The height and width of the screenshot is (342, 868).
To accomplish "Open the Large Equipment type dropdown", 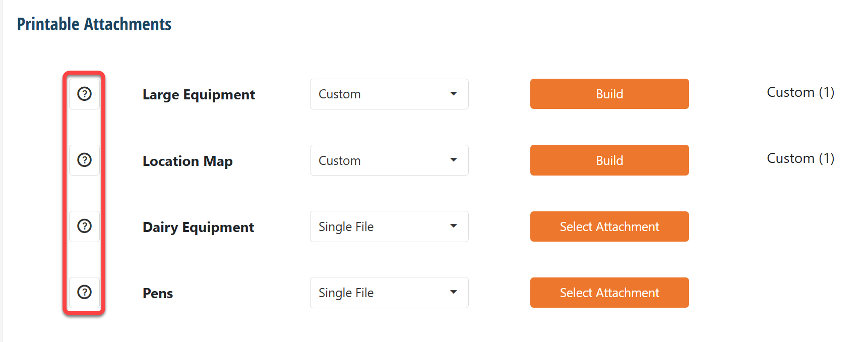I will pos(389,94).
